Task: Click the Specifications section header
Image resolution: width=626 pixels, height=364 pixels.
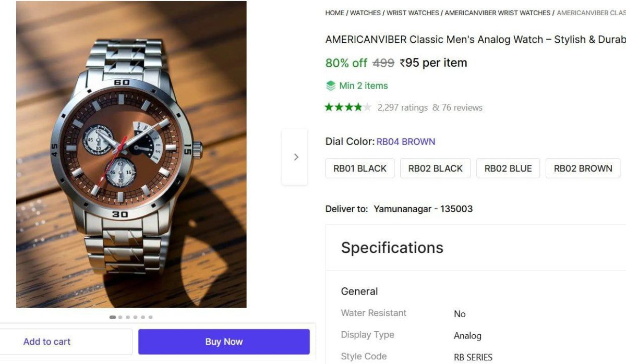Action: tap(392, 248)
